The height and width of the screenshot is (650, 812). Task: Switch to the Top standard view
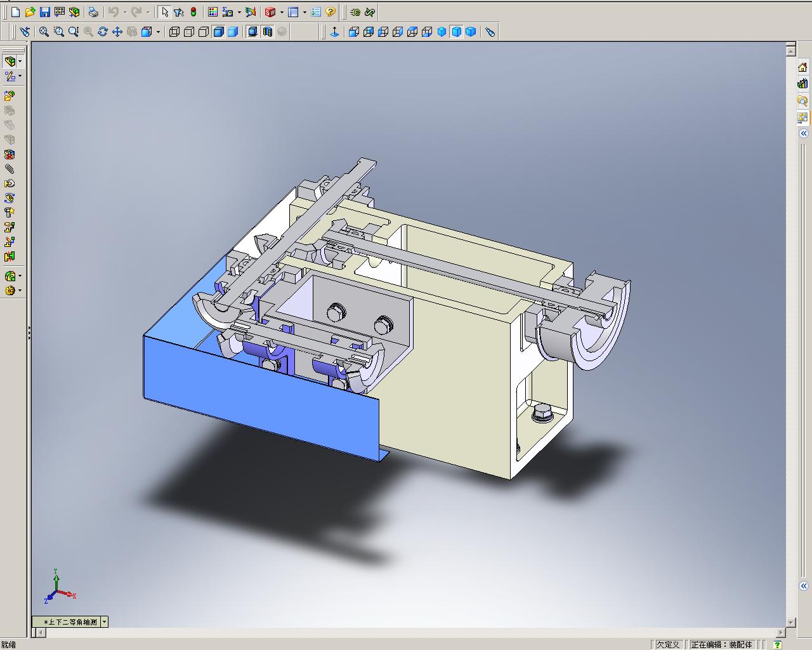click(412, 32)
